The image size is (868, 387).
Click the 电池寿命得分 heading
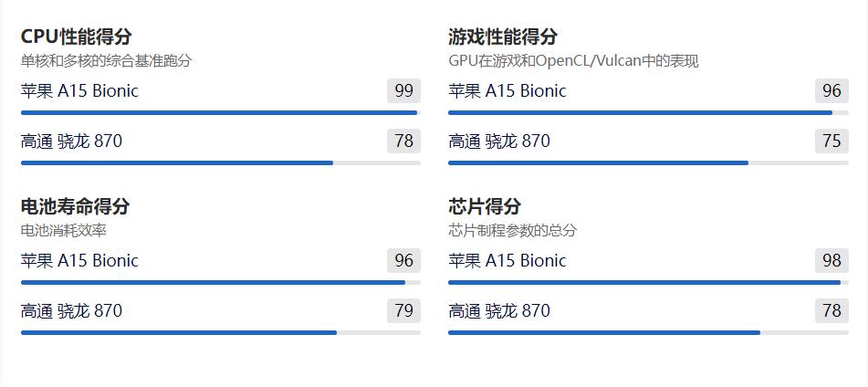coord(75,206)
